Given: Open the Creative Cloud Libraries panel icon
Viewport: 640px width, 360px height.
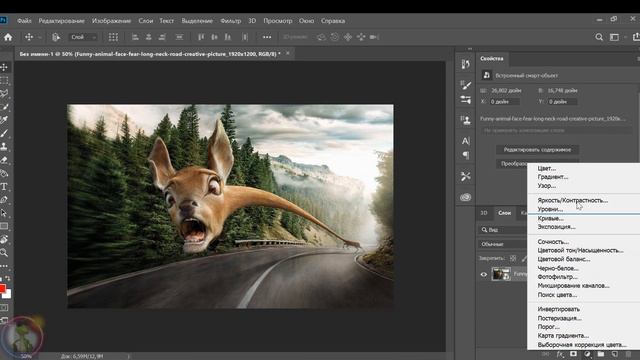Looking at the screenshot, I should tap(465, 197).
